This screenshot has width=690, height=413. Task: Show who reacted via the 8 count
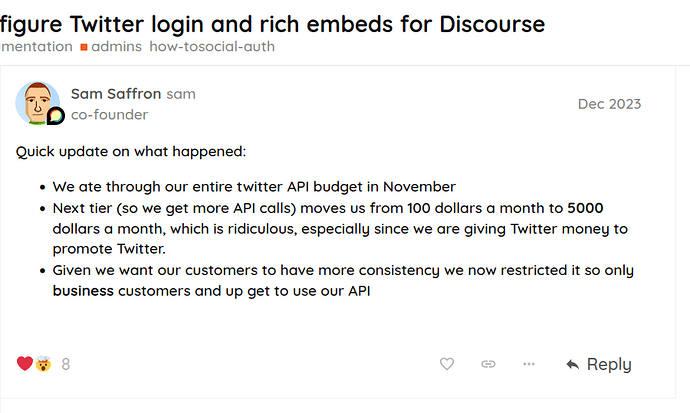click(x=66, y=364)
